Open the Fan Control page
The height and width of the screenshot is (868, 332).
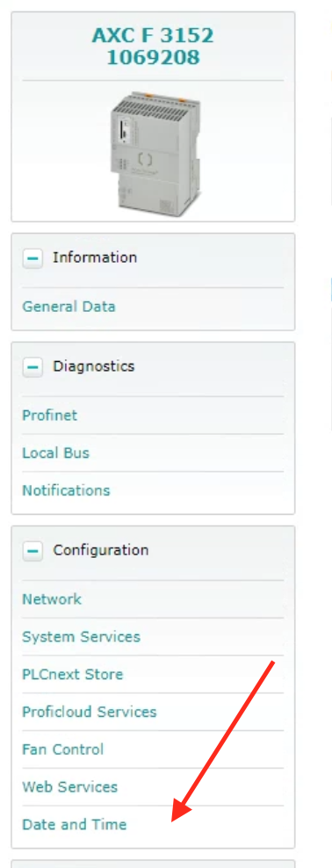click(x=63, y=749)
